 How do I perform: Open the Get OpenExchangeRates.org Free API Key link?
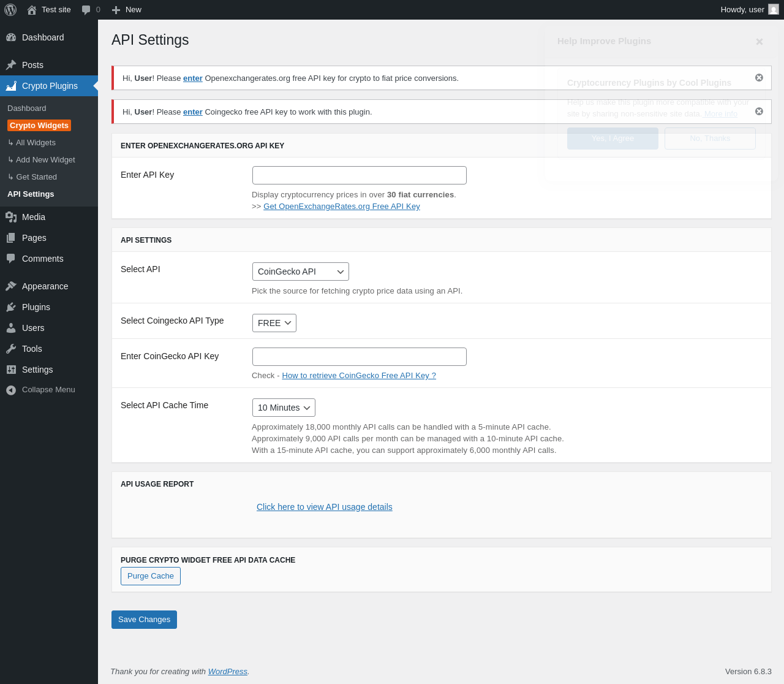341,207
